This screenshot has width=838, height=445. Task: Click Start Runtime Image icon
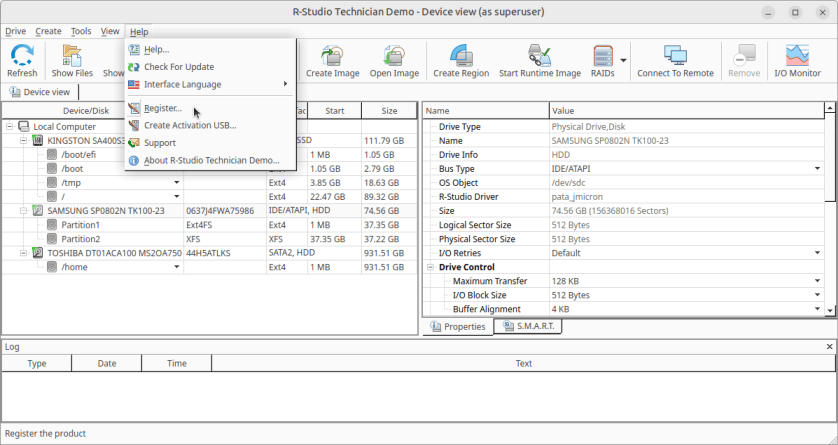point(540,55)
